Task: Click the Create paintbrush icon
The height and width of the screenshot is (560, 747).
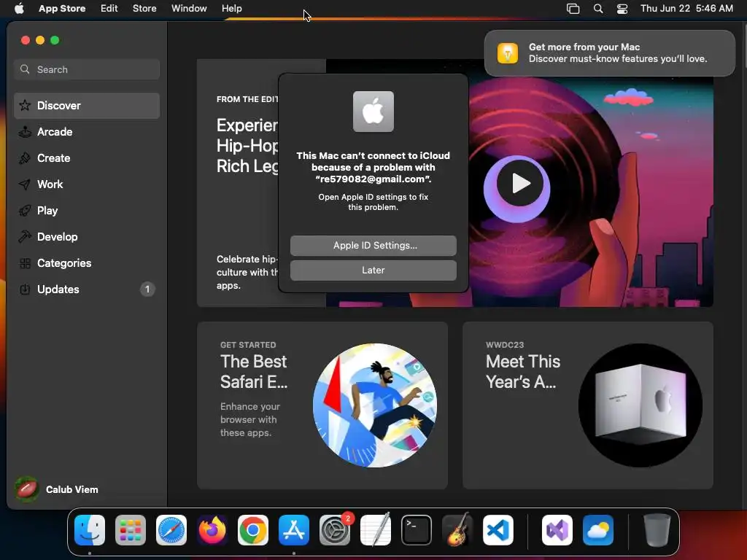Action: click(x=25, y=158)
